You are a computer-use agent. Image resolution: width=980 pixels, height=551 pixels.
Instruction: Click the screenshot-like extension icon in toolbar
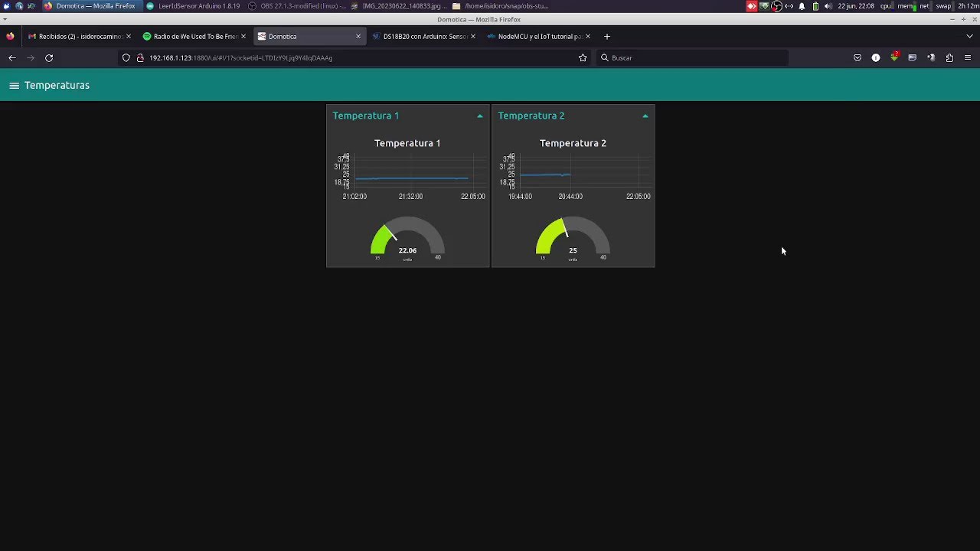913,57
